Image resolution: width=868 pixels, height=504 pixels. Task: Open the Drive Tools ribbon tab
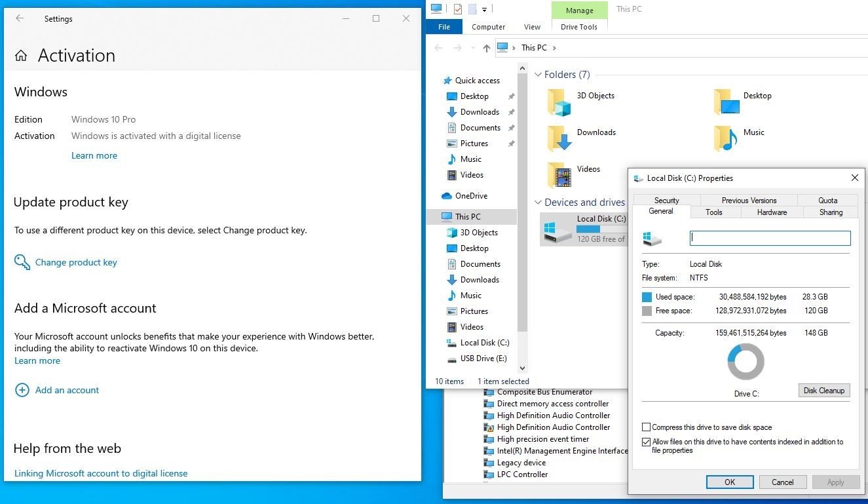click(x=579, y=27)
